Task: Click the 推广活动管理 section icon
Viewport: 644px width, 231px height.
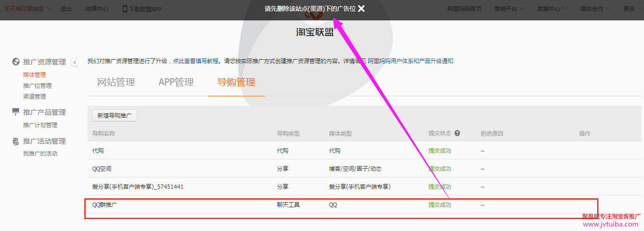Action: [x=16, y=141]
